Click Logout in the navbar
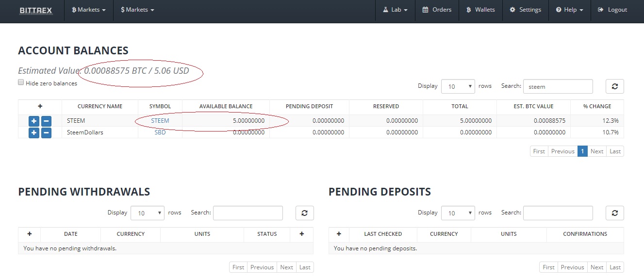 612,10
